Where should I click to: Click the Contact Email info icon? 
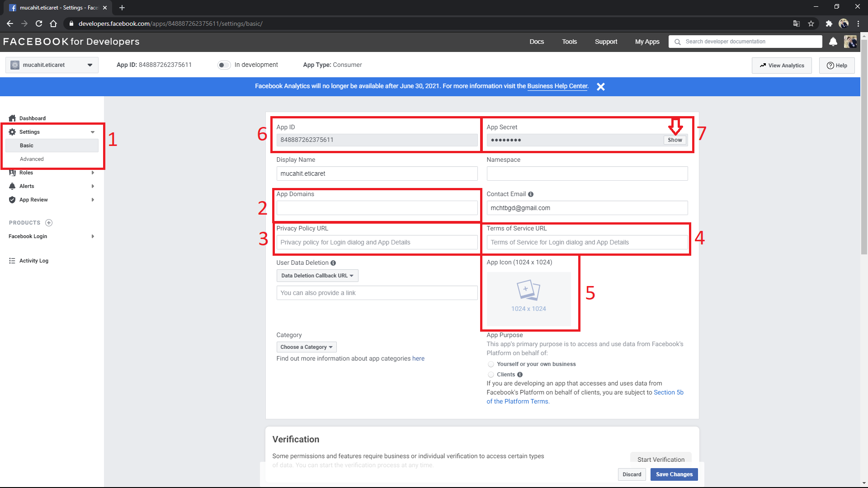tap(531, 194)
